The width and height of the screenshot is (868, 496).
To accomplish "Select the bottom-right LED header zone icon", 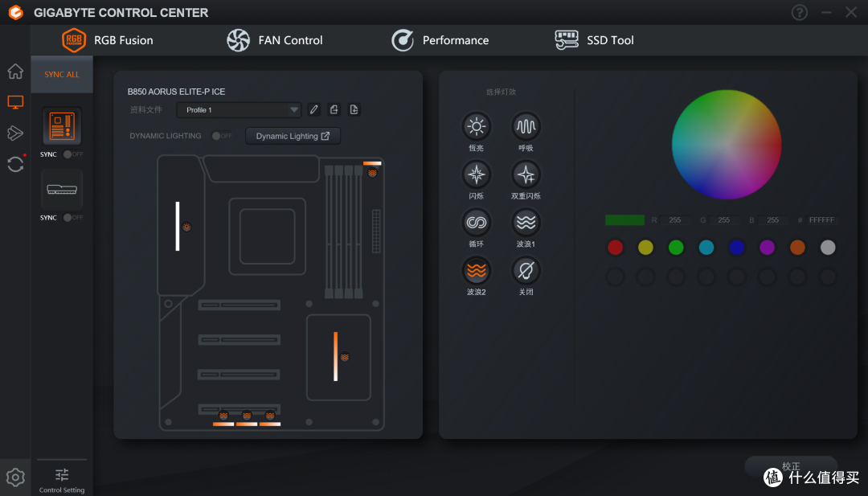I will (x=270, y=415).
